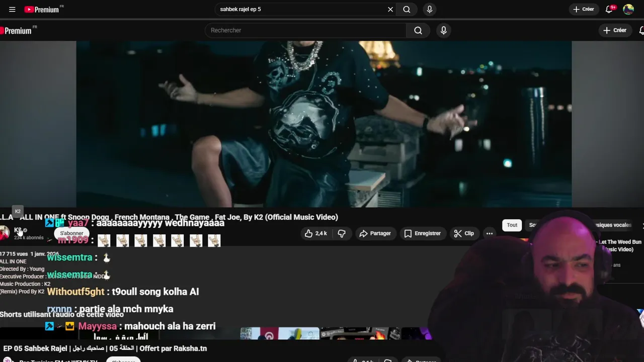The image size is (644, 362).
Task: Open the top Créer button
Action: pos(584,9)
